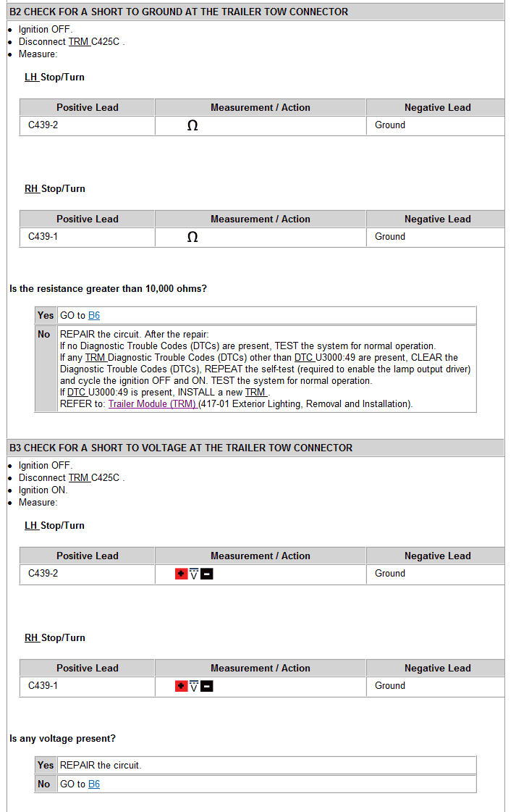Click red positive lead icon in B3 RH row
Viewport: 516px width, 812px height.
coord(181,686)
